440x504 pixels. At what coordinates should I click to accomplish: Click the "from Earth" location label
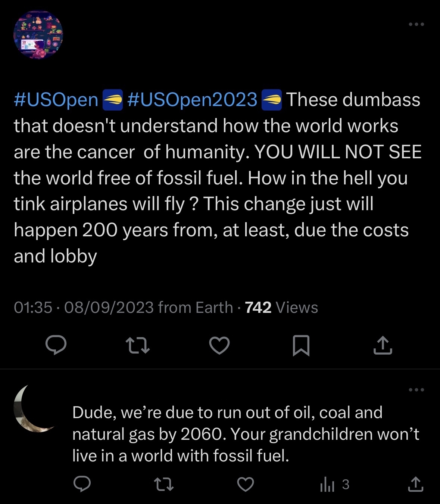(x=195, y=308)
